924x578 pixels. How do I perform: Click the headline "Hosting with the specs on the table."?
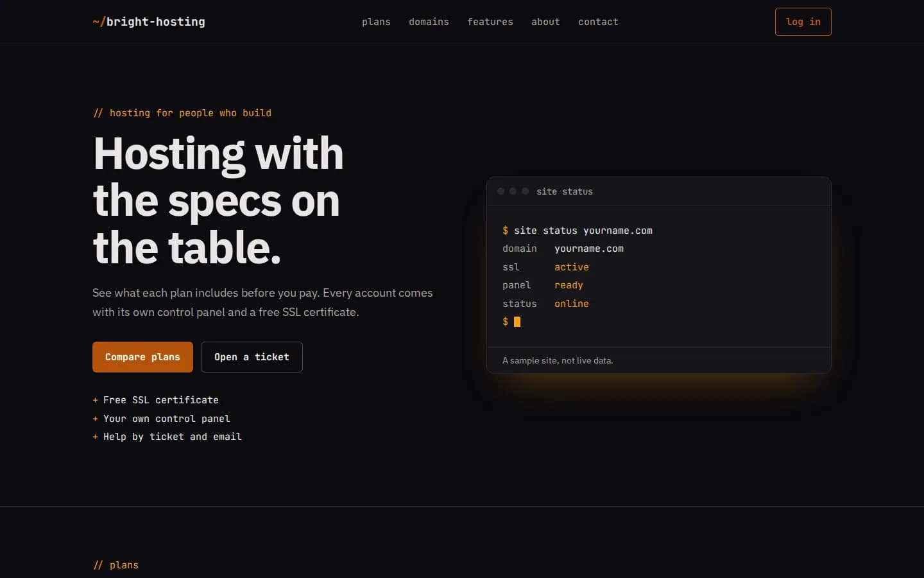(218, 200)
